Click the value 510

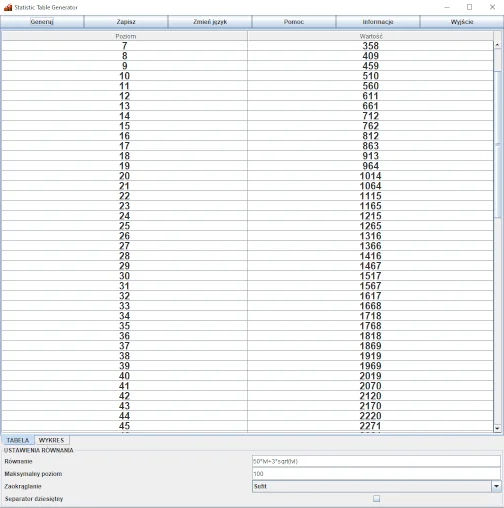click(x=371, y=76)
